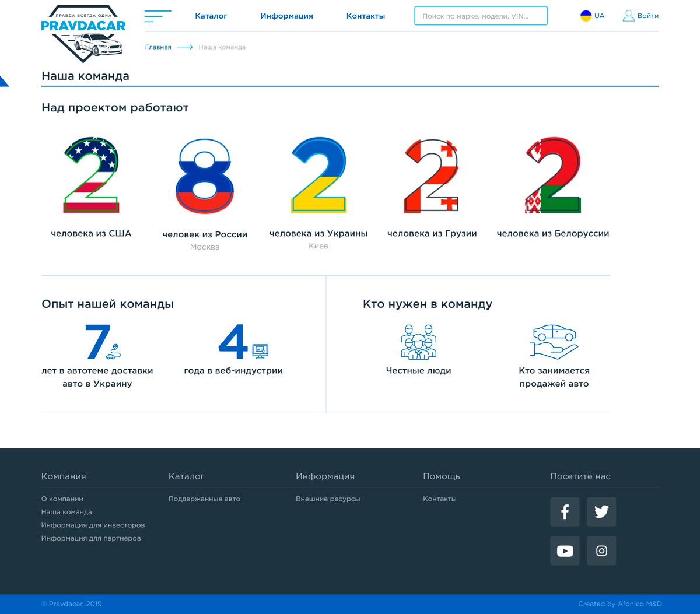Visit the YouTube channel icon
This screenshot has height=614, width=700.
(x=565, y=550)
